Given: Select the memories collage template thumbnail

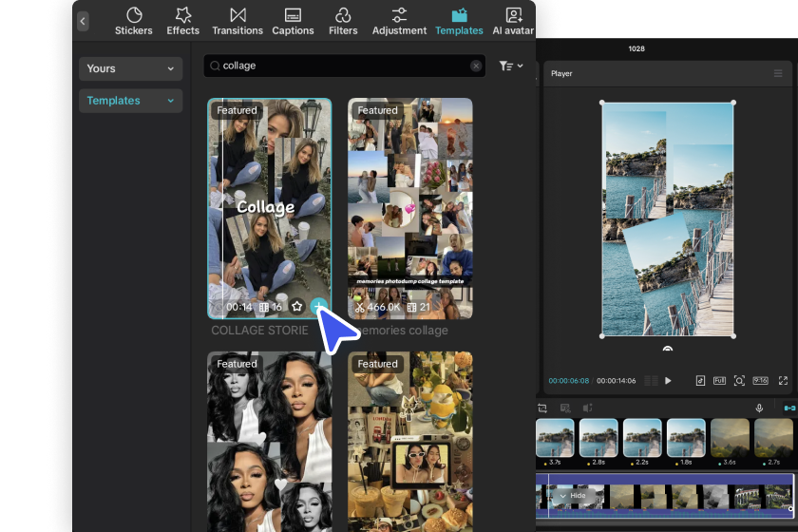Looking at the screenshot, I should point(409,207).
